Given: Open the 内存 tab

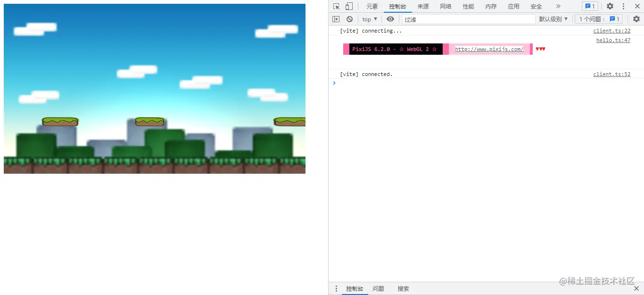Looking at the screenshot, I should coord(491,7).
